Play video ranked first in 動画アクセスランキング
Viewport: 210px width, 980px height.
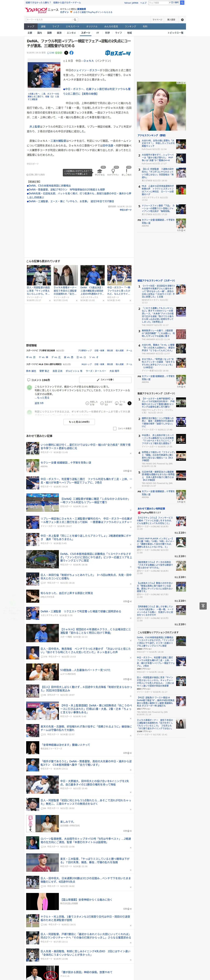(181, 402)
